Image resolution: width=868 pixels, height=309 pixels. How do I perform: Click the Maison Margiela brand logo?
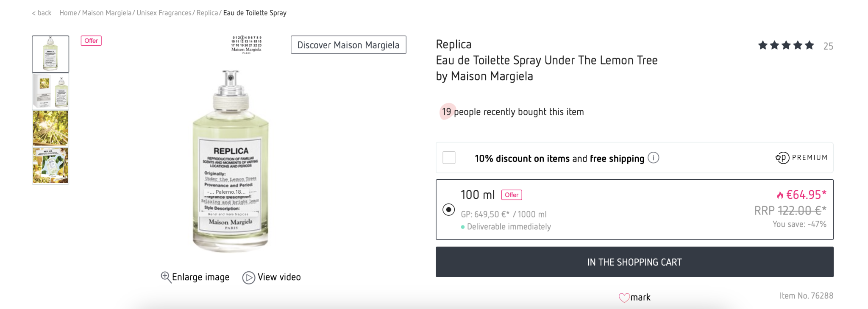pos(246,45)
